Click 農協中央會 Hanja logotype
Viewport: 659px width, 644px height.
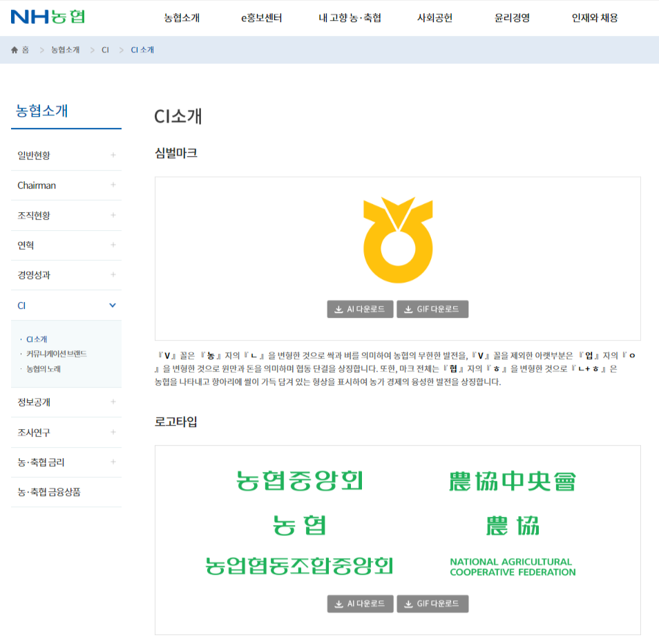pos(513,482)
